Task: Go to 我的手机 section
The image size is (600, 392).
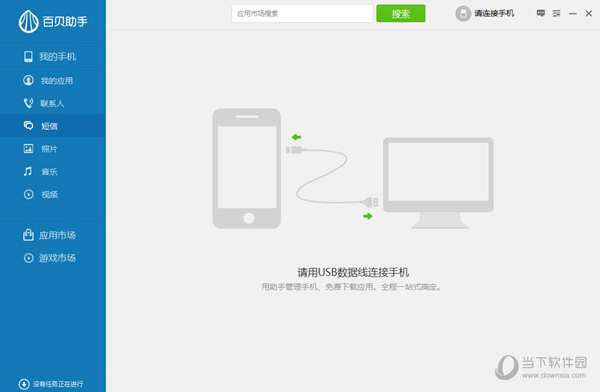Action: (57, 57)
